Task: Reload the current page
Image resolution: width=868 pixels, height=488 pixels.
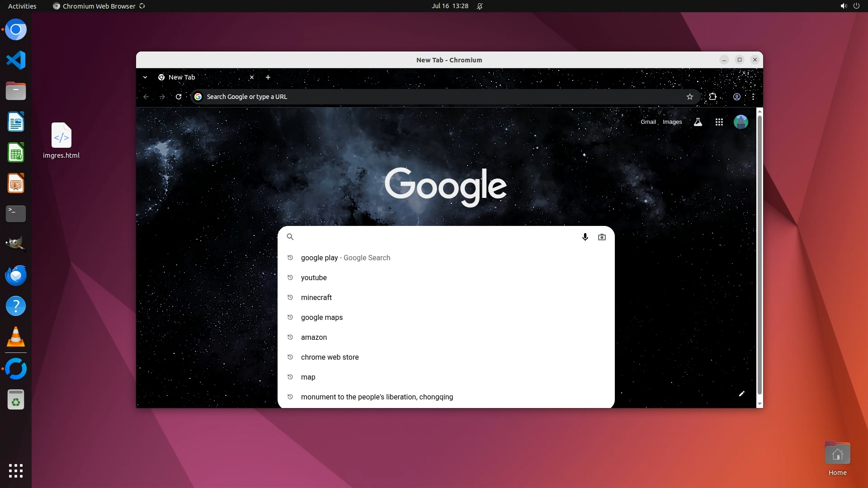Action: point(179,97)
